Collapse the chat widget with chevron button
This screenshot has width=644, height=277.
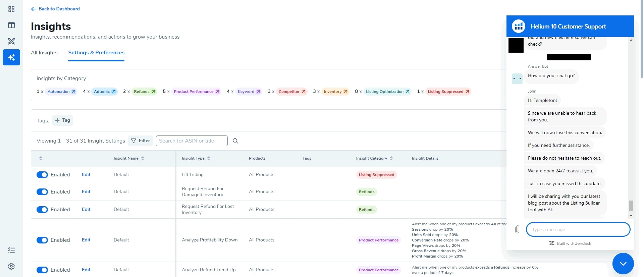[x=623, y=264]
